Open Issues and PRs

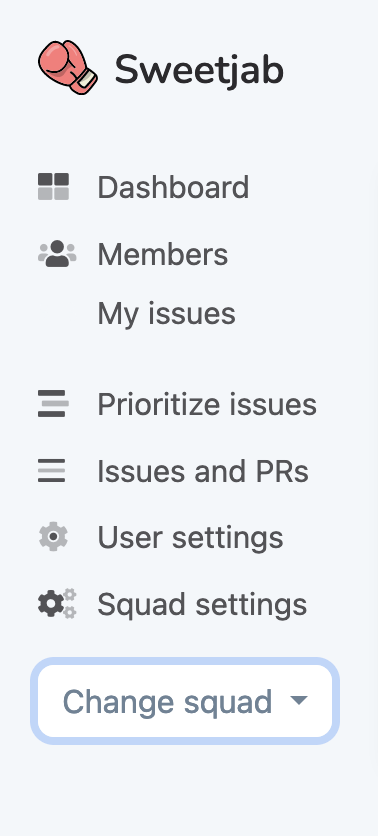point(203,471)
